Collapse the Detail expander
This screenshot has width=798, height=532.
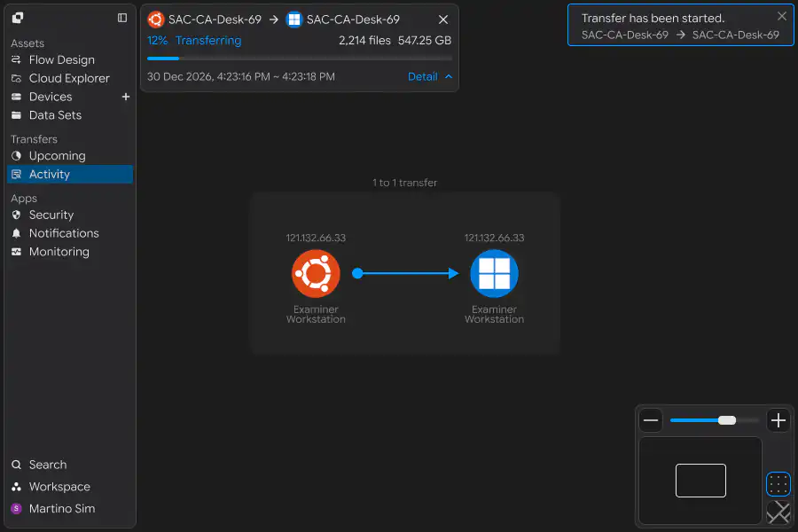click(430, 76)
